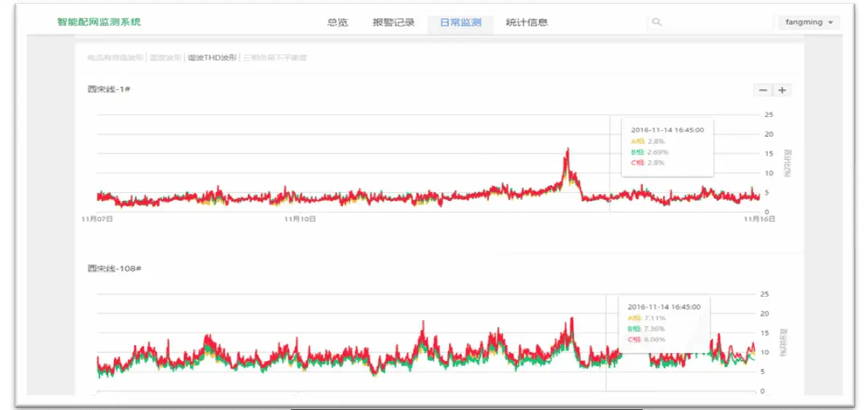Select the 日常监测 tab
868x410 pixels.
[461, 23]
